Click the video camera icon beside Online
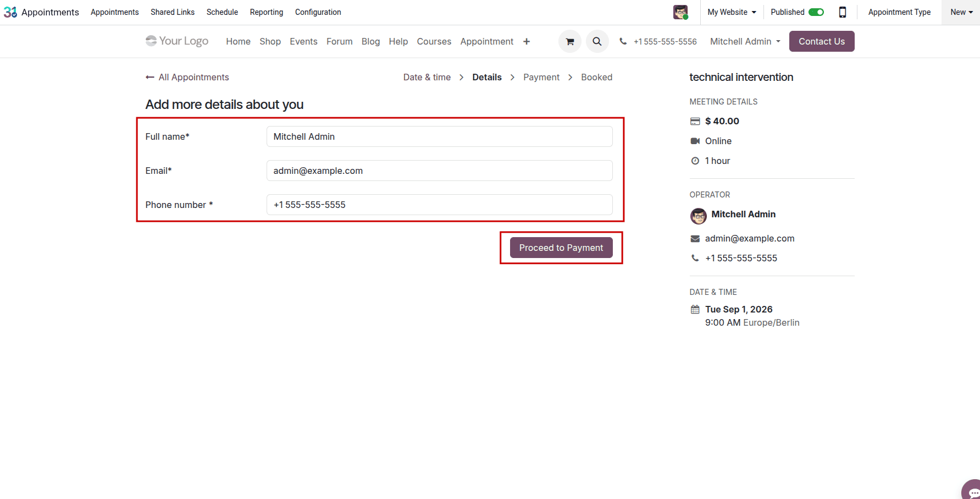The width and height of the screenshot is (980, 499). 695,141
